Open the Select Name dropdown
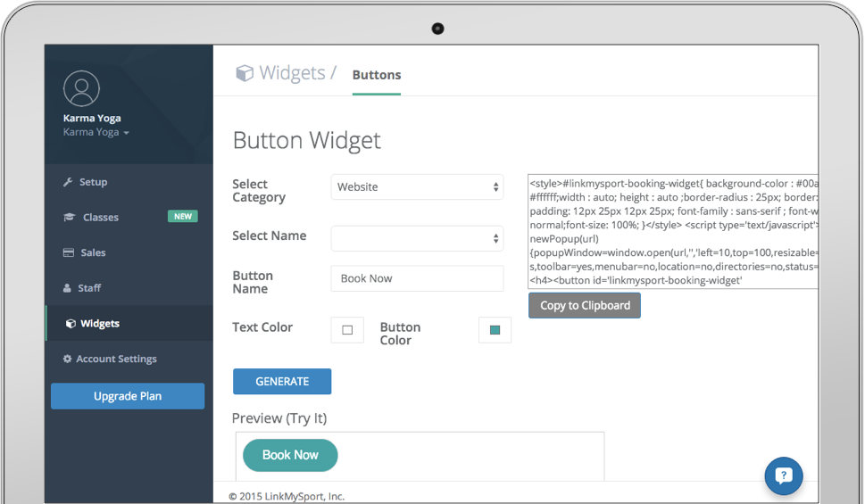865x504 pixels. point(417,238)
